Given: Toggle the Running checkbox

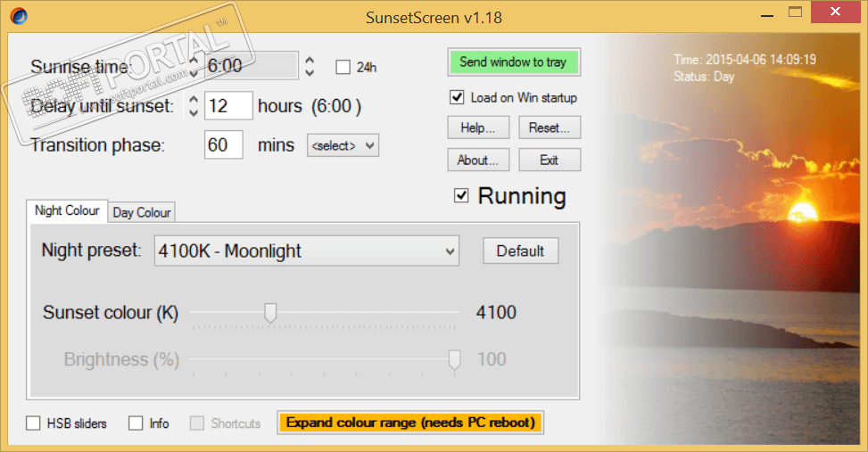Looking at the screenshot, I should 461,195.
